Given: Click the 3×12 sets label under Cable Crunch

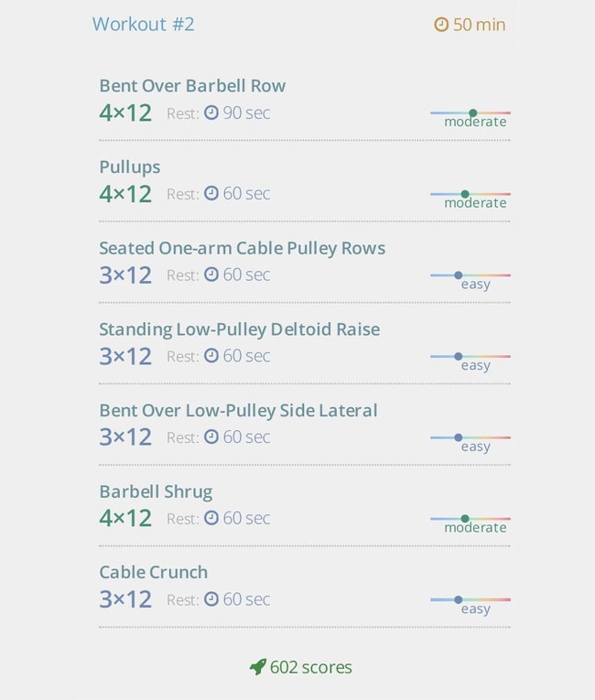Looking at the screenshot, I should click(125, 599).
